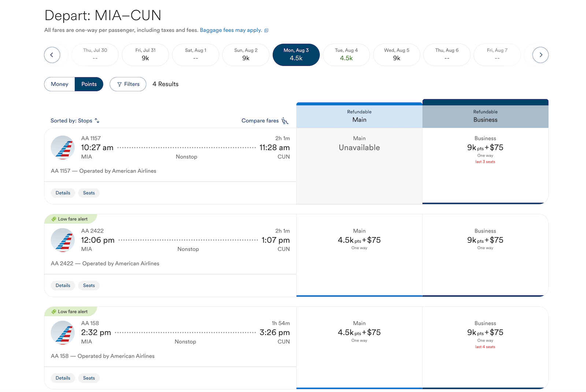Open the Sorted by: Stops sort options
The width and height of the screenshot is (586, 392).
[75, 121]
